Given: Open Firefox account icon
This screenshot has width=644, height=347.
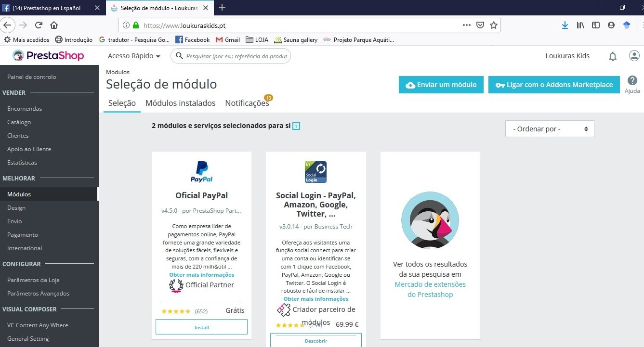Looking at the screenshot, I should [611, 25].
